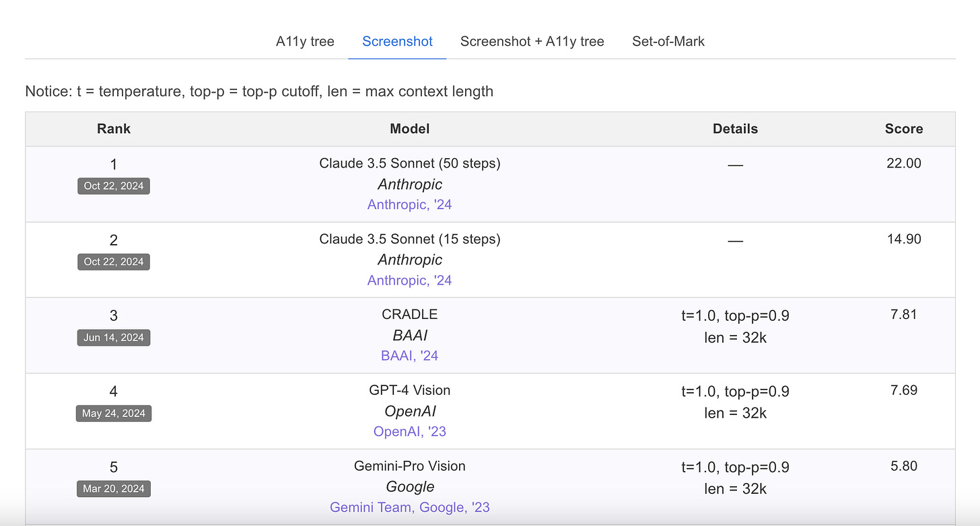Open the Screenshot + A11y tree tab

(532, 42)
